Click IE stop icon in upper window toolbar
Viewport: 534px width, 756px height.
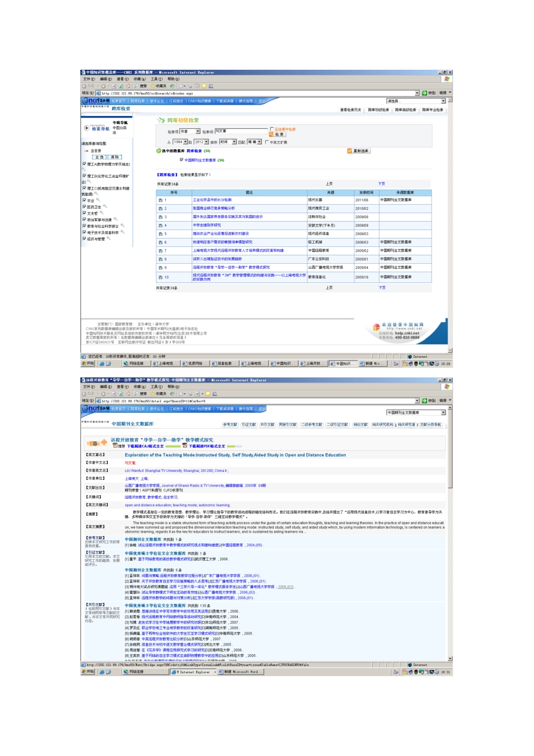[114, 86]
